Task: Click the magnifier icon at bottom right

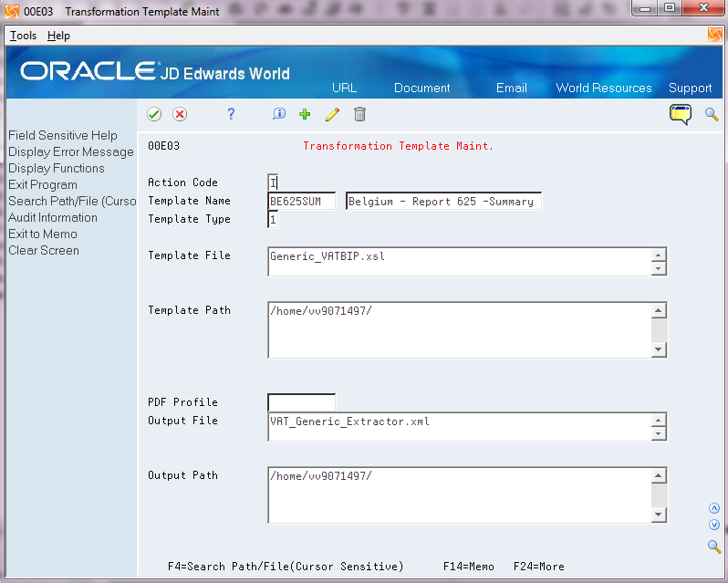Action: pyautogui.click(x=714, y=547)
